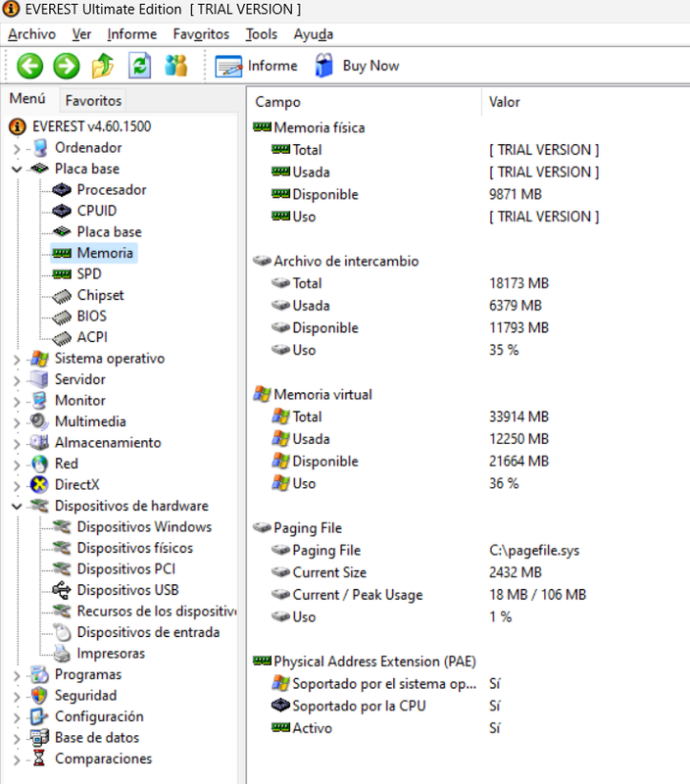Image resolution: width=690 pixels, height=784 pixels.
Task: Open the Ayuda menu
Action: (x=314, y=34)
